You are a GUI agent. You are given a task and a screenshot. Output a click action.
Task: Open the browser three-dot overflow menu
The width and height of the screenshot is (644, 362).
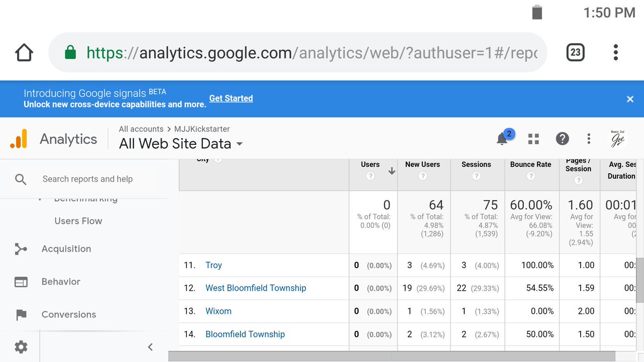click(x=616, y=52)
